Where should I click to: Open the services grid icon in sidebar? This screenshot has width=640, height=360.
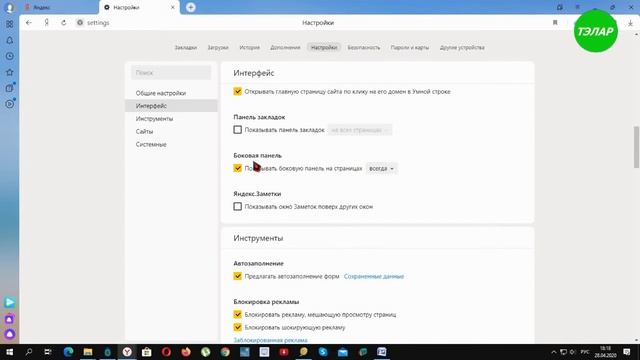9,24
